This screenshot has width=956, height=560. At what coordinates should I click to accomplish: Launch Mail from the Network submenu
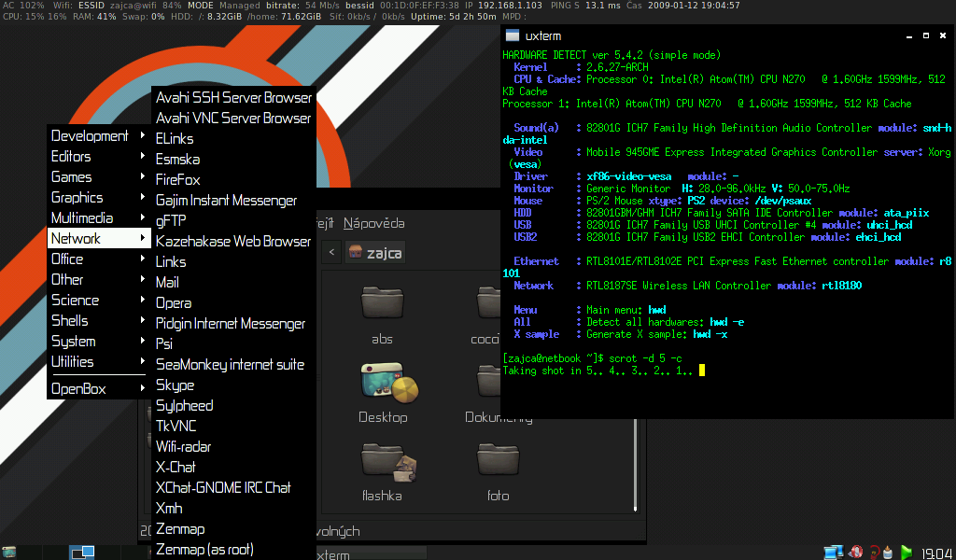(x=233, y=282)
